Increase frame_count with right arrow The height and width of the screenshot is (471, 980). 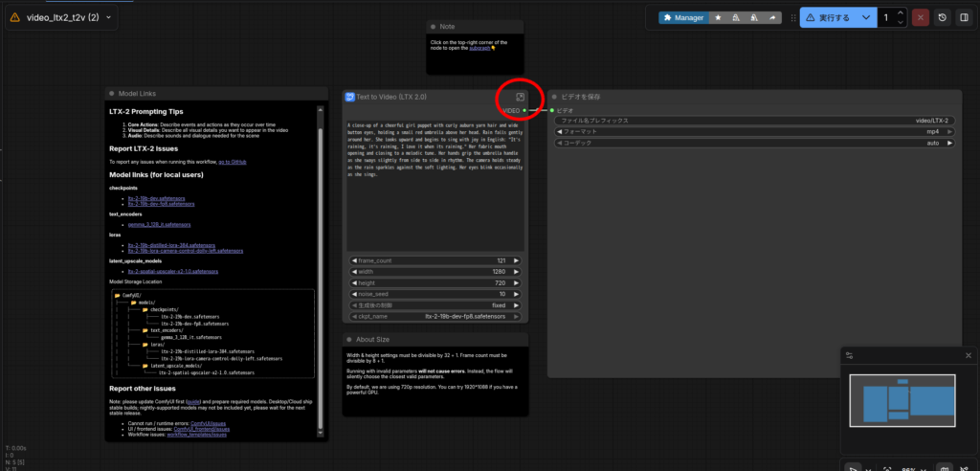pyautogui.click(x=517, y=260)
